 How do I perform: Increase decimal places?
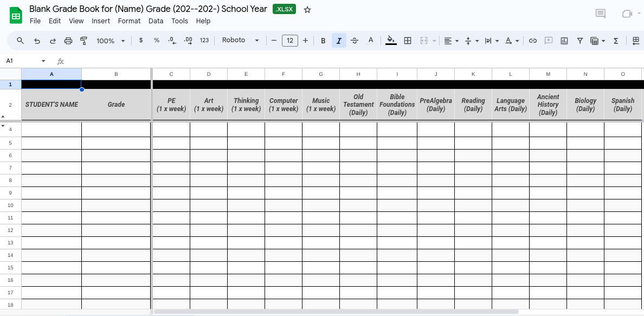(189, 41)
